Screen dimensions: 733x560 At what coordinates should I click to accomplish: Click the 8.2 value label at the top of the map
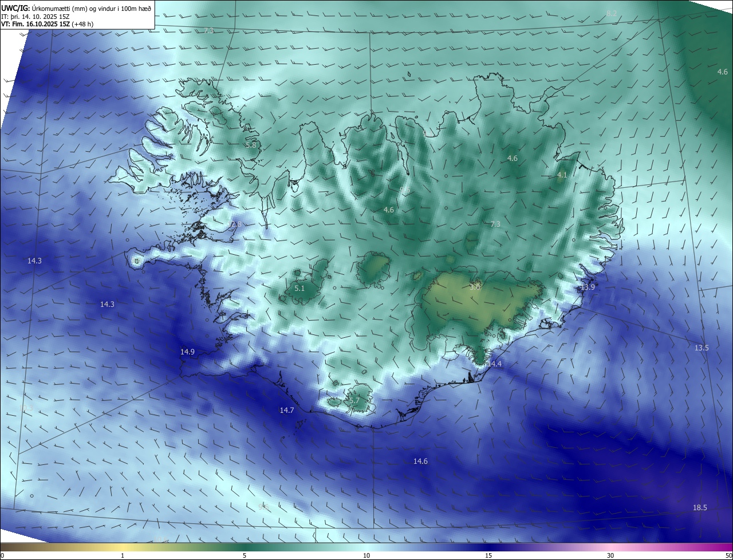[612, 13]
